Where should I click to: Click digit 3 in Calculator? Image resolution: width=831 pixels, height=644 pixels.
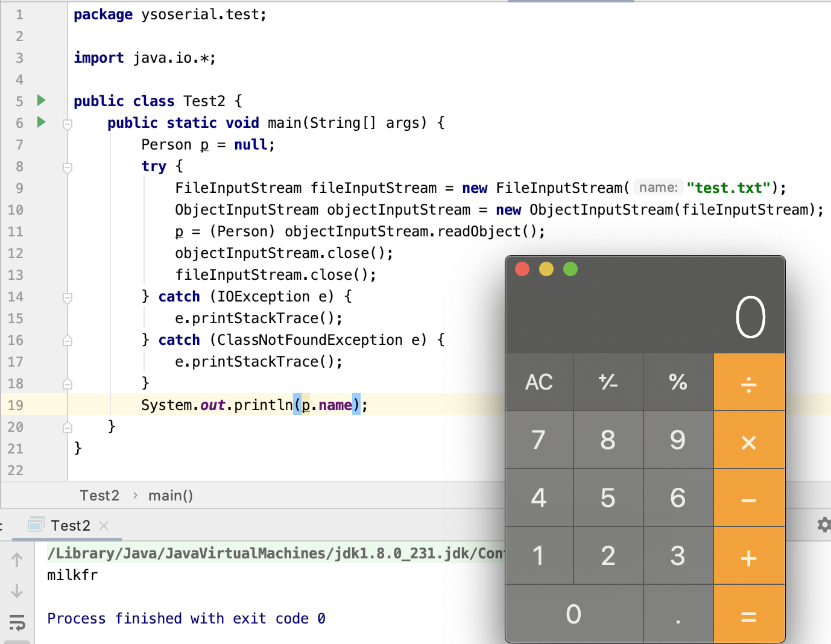(x=678, y=556)
